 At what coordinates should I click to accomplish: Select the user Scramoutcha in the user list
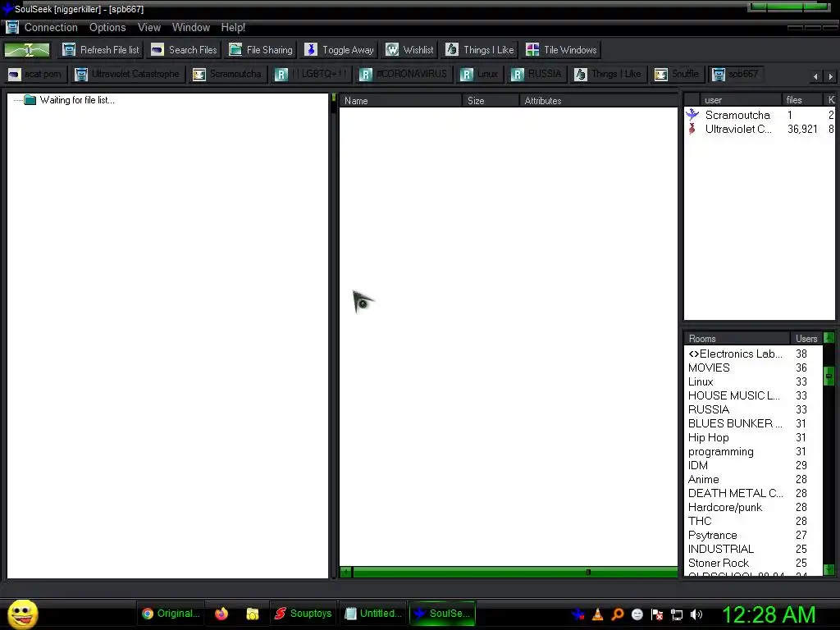tap(737, 115)
